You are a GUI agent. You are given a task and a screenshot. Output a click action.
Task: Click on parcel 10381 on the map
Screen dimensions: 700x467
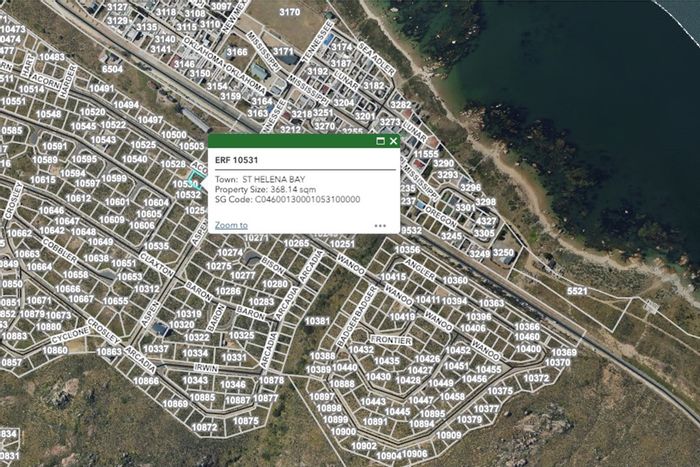[x=317, y=321]
